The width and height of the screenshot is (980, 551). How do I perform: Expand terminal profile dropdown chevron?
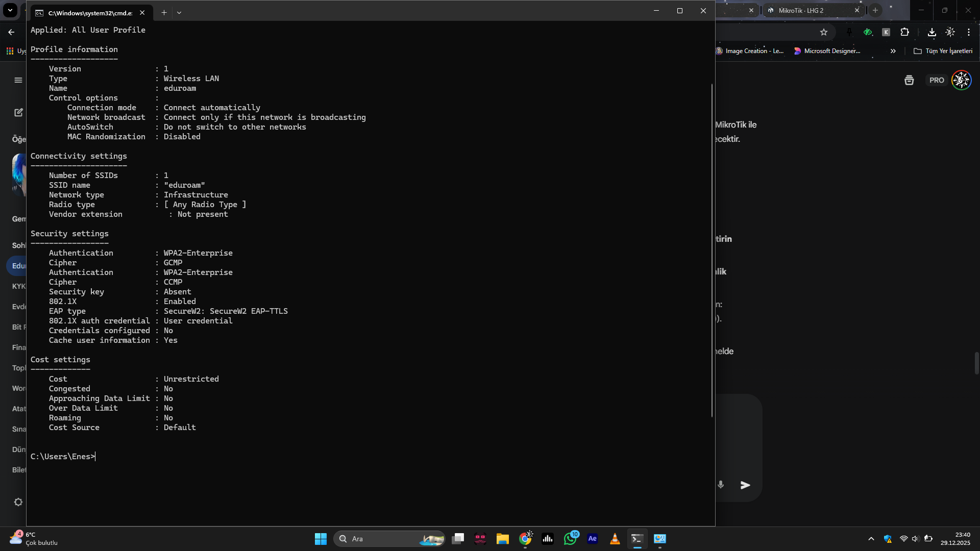[179, 13]
